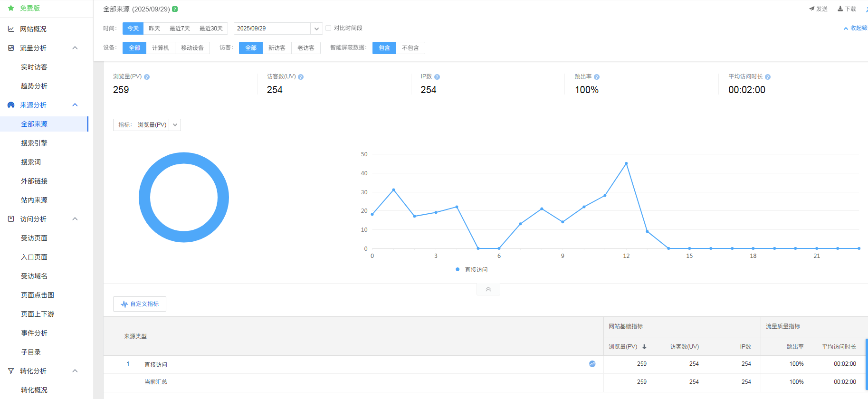
Task: Click the 来源分析 icon in the sidebar
Action: [x=11, y=105]
